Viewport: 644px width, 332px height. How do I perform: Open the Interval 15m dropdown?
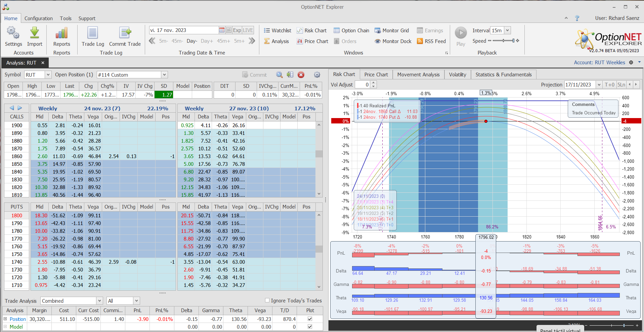[507, 30]
